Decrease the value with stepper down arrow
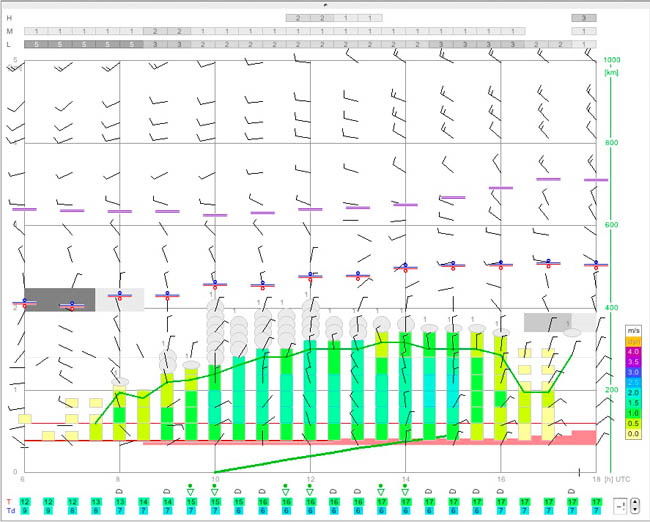The height and width of the screenshot is (522, 650). pos(634,510)
